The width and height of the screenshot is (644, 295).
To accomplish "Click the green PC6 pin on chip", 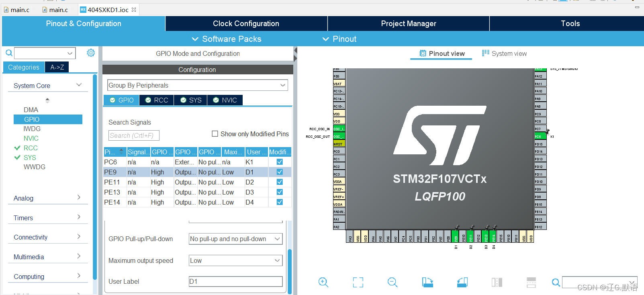I will (x=540, y=137).
